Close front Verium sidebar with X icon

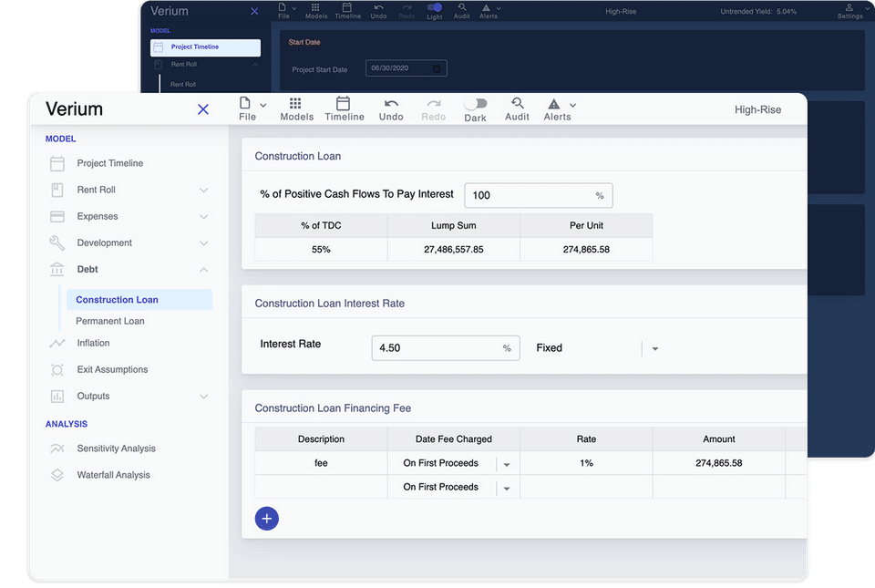(x=203, y=109)
